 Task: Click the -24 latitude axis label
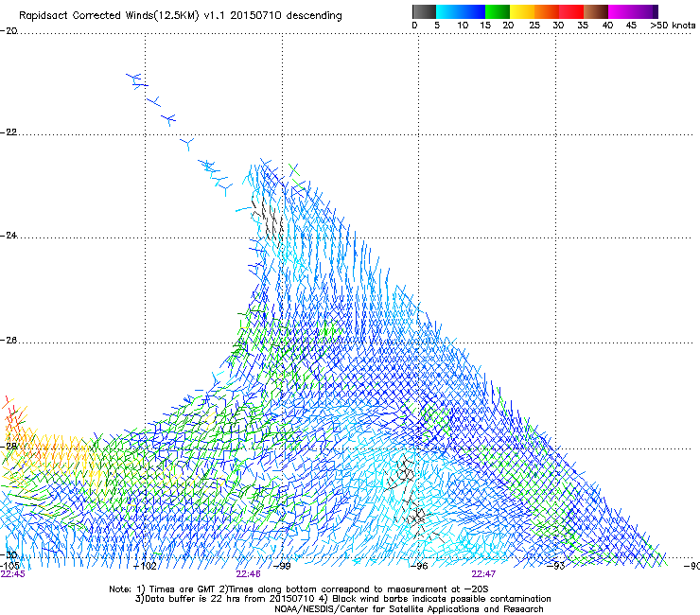[9, 236]
